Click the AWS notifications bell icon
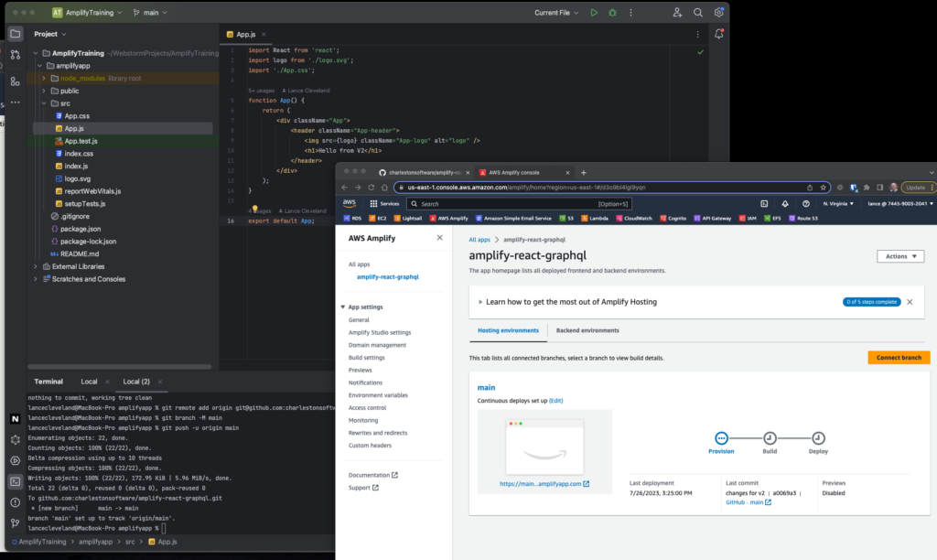 click(x=784, y=203)
